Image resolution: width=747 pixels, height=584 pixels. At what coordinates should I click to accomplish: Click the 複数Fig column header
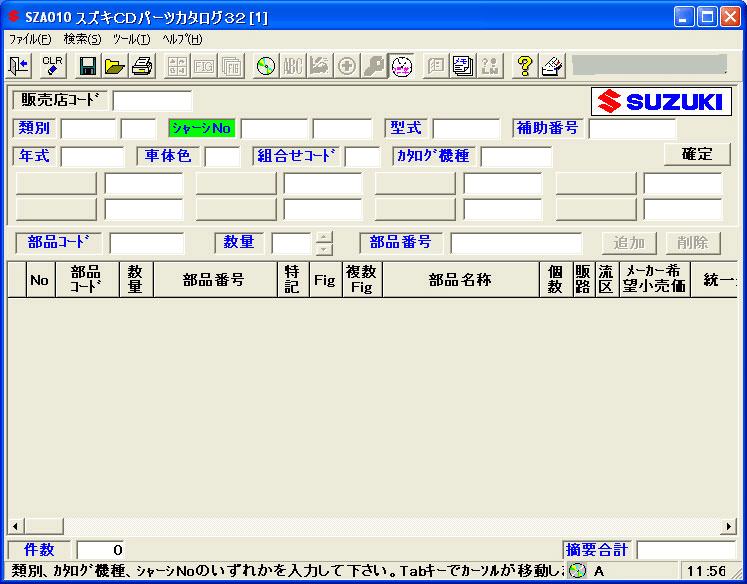point(362,280)
